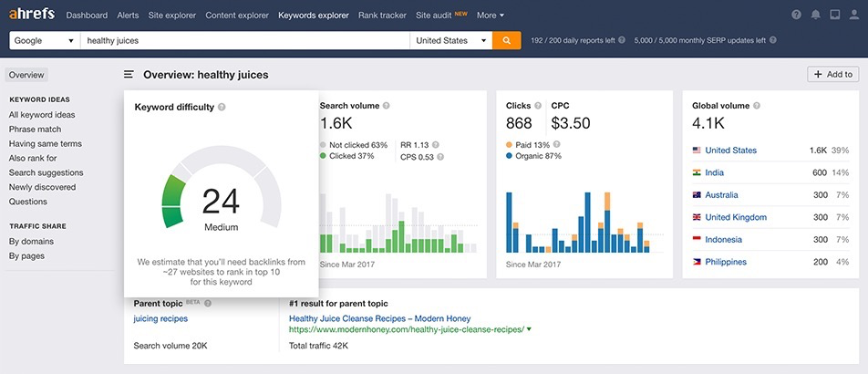Click the healthy juices keyword input field
Image resolution: width=868 pixels, height=374 pixels.
point(244,41)
